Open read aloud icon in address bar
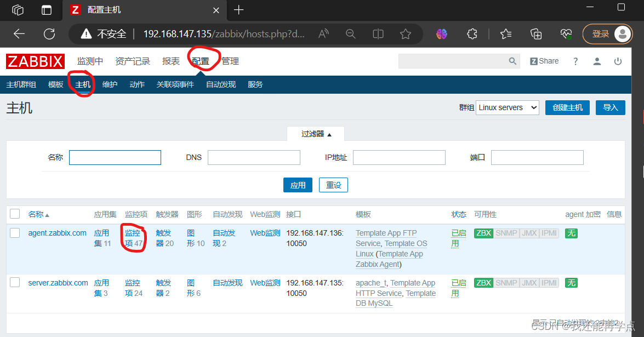The image size is (644, 337). [x=323, y=34]
